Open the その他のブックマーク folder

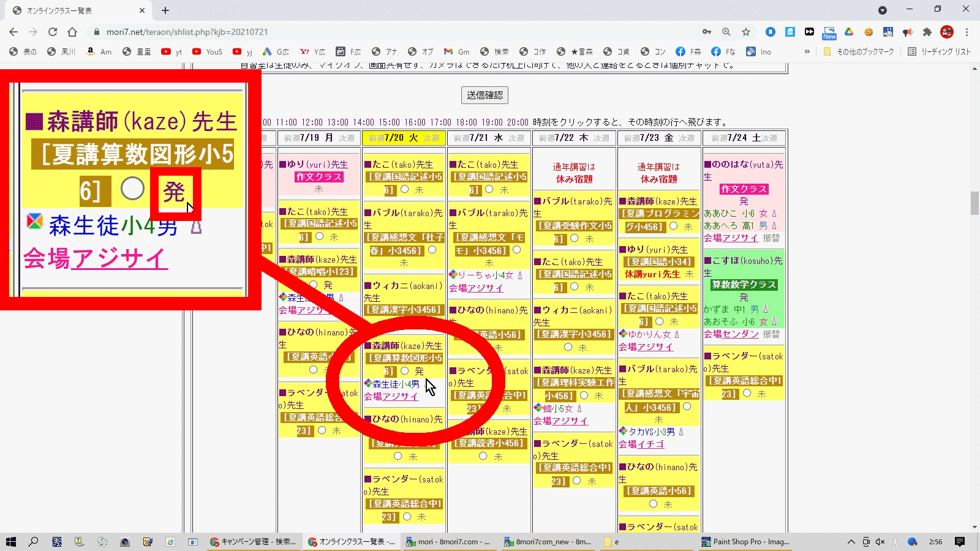[x=858, y=51]
